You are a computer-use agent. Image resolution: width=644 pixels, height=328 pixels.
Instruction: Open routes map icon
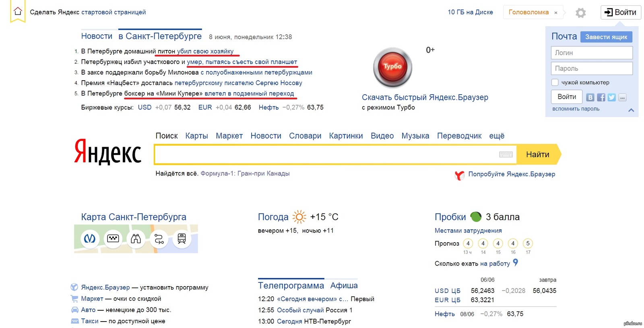pos(159,239)
